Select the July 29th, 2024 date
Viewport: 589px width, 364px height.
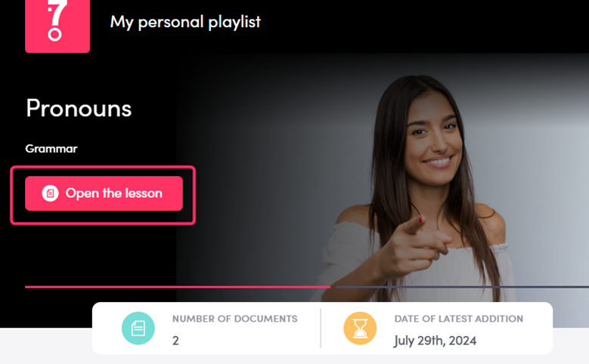coord(435,341)
